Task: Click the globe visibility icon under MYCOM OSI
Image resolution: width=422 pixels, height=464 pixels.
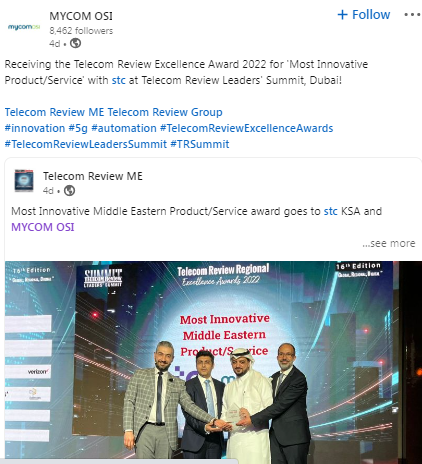Action: coord(75,43)
